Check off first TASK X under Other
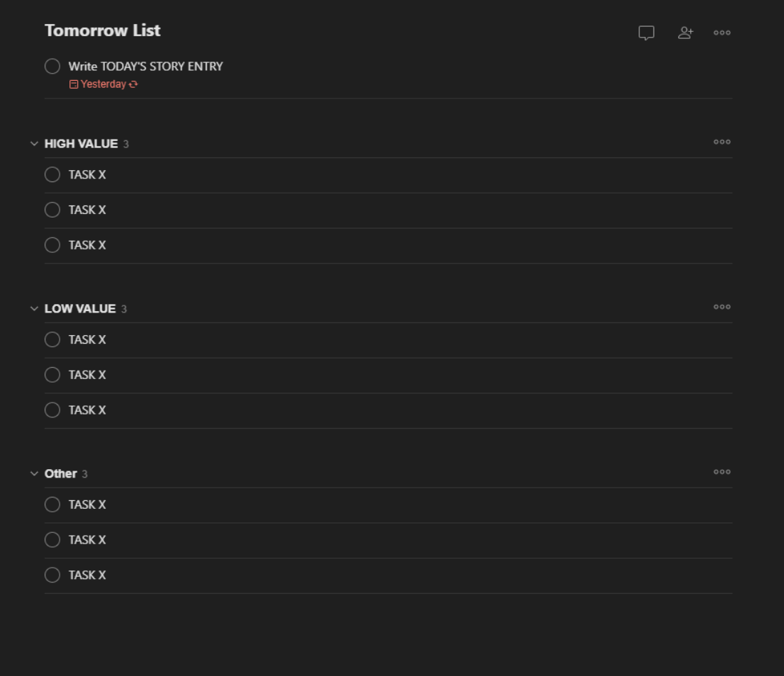 (x=52, y=505)
